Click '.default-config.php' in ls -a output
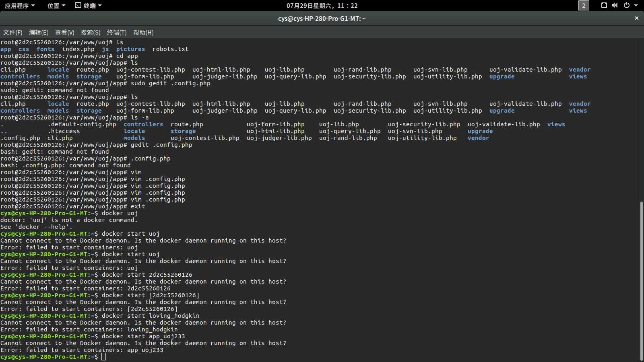644x362 pixels. click(x=82, y=124)
